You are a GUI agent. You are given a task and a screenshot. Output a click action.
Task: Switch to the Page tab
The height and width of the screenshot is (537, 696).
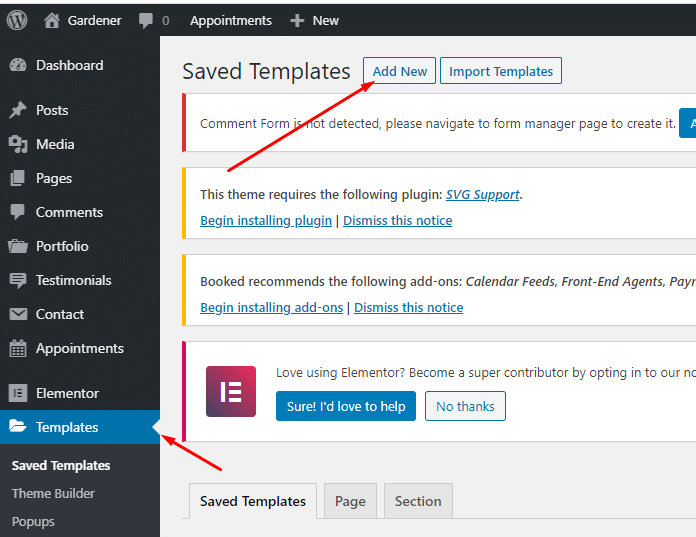350,501
